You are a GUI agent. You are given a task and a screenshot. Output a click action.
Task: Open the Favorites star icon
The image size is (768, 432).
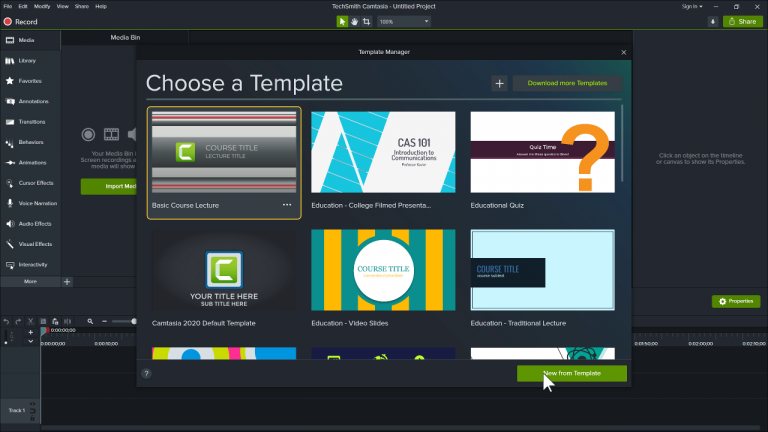pyautogui.click(x=10, y=81)
